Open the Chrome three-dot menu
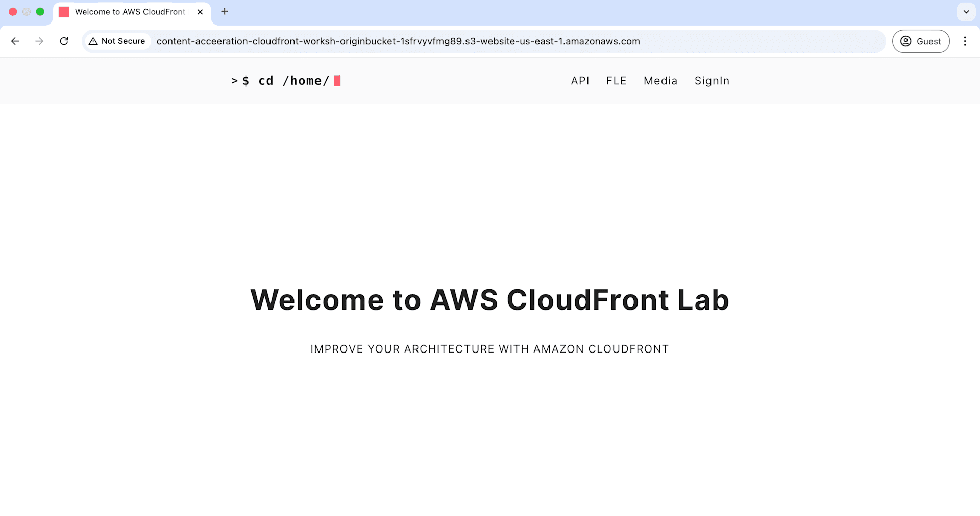980x516 pixels. [x=965, y=41]
